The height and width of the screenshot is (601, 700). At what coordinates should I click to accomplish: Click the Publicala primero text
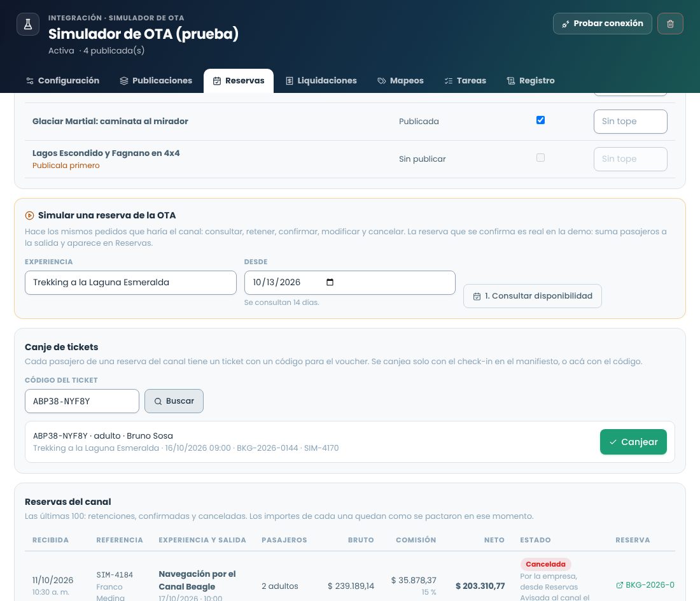(x=66, y=165)
